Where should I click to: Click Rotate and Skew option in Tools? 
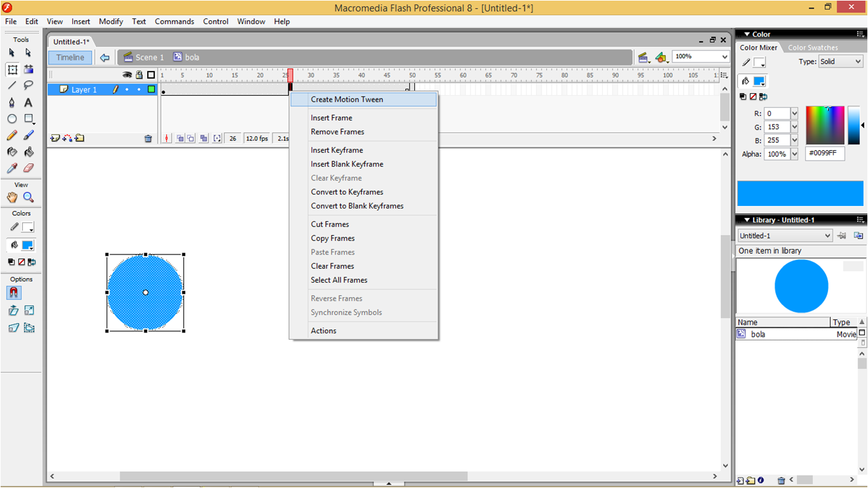[12, 310]
